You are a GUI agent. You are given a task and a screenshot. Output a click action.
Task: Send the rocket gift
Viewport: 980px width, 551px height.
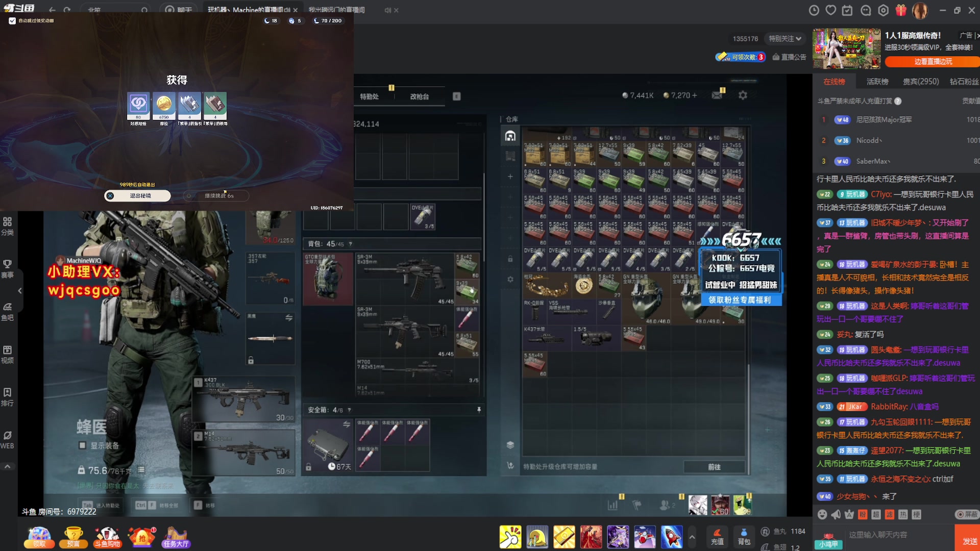pos(672,537)
